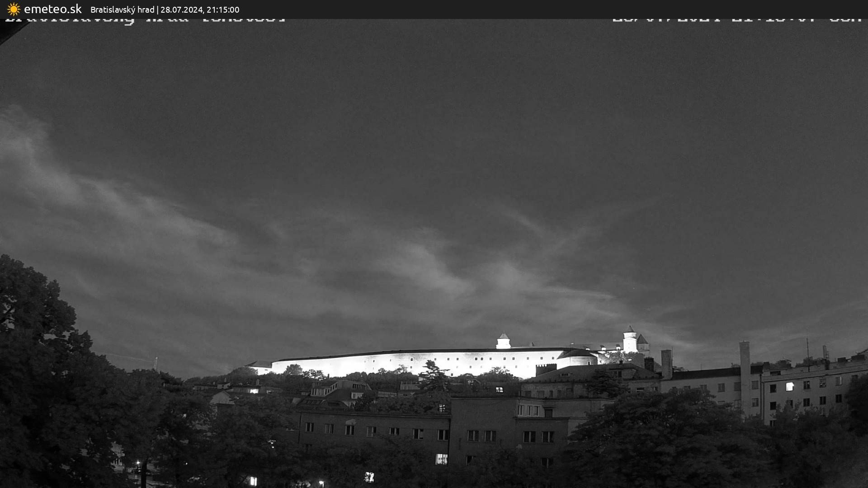Screen dimensions: 868x488
Task: Click the lit window on right apartment building
Action: [x=789, y=386]
